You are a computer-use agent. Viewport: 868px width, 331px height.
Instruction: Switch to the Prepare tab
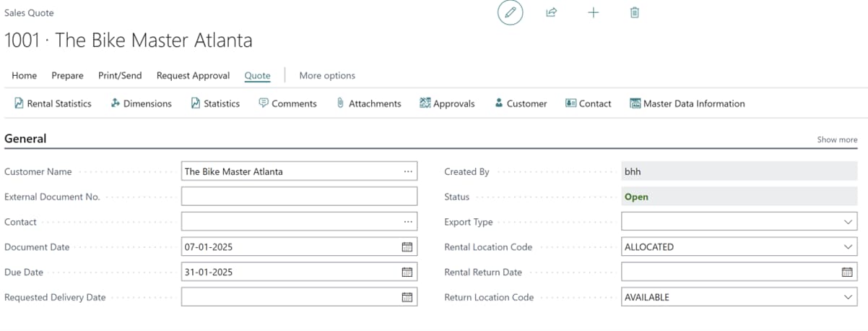[x=67, y=75]
